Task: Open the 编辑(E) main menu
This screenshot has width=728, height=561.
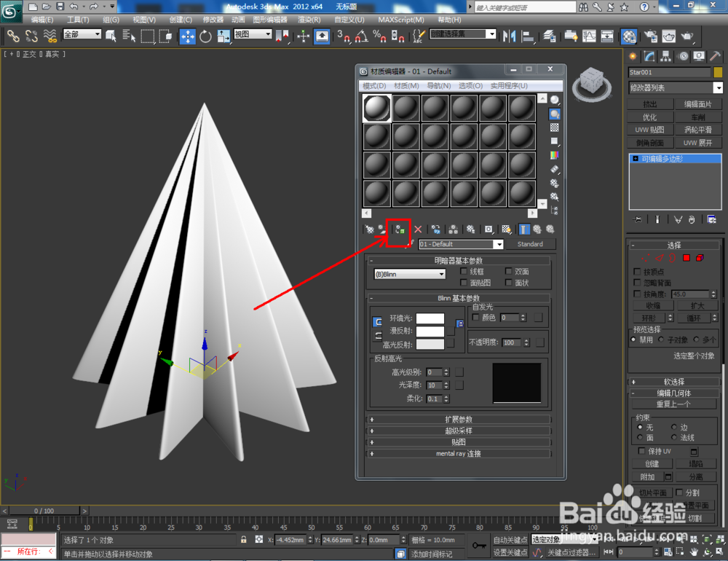Action: (x=41, y=20)
